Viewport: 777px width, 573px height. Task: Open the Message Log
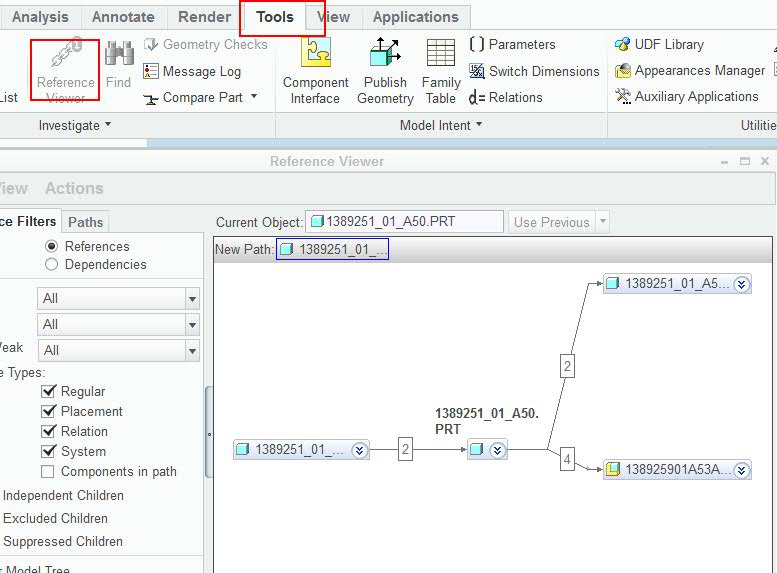[192, 71]
